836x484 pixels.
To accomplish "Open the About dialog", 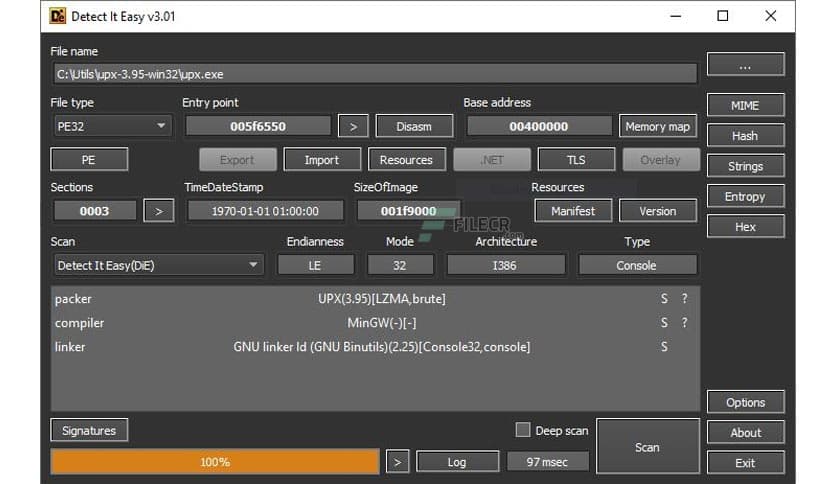I will click(x=745, y=433).
